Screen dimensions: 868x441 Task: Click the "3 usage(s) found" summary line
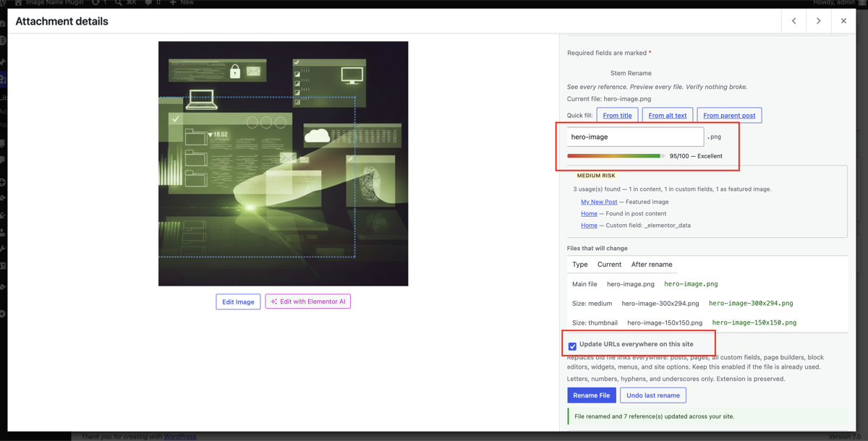coord(672,189)
